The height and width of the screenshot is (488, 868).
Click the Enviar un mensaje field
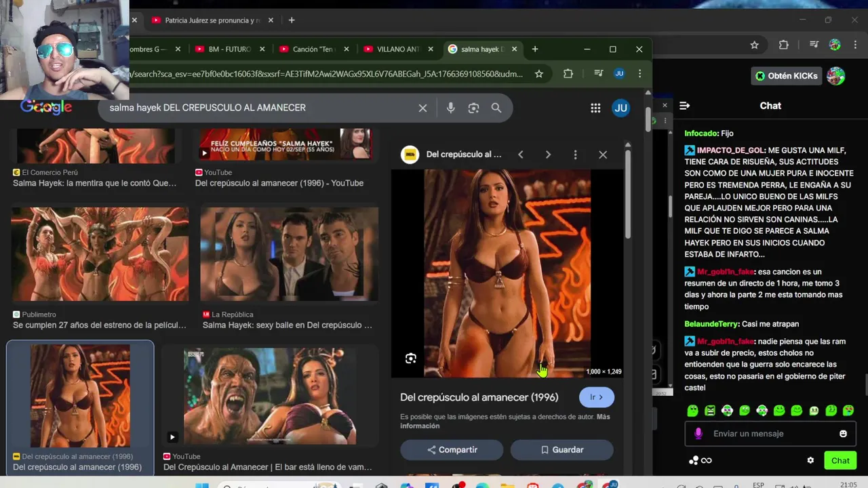pos(770,434)
